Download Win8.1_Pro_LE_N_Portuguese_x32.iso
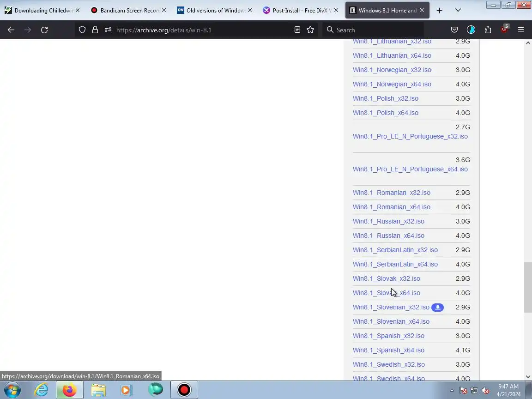Image resolution: width=532 pixels, height=399 pixels. click(410, 136)
